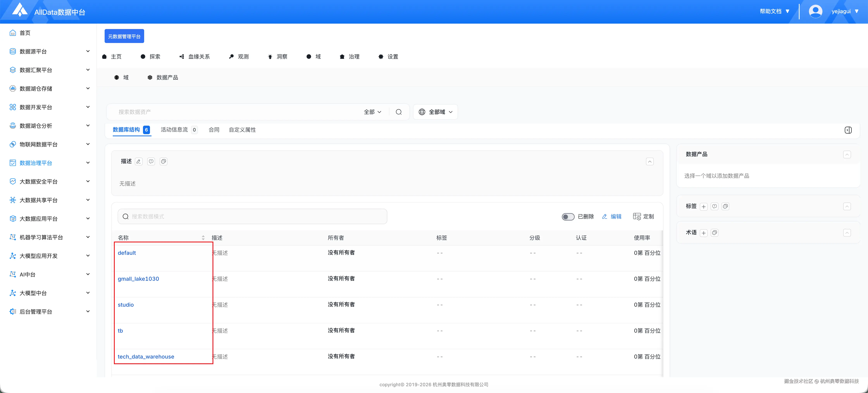Screen dimensions: 868x393
Task: Select the 数据产品 sub-navigation item
Action: point(163,77)
